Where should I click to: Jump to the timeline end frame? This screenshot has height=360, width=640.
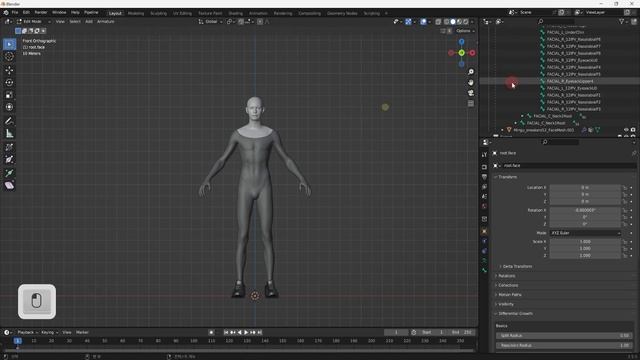pos(259,333)
